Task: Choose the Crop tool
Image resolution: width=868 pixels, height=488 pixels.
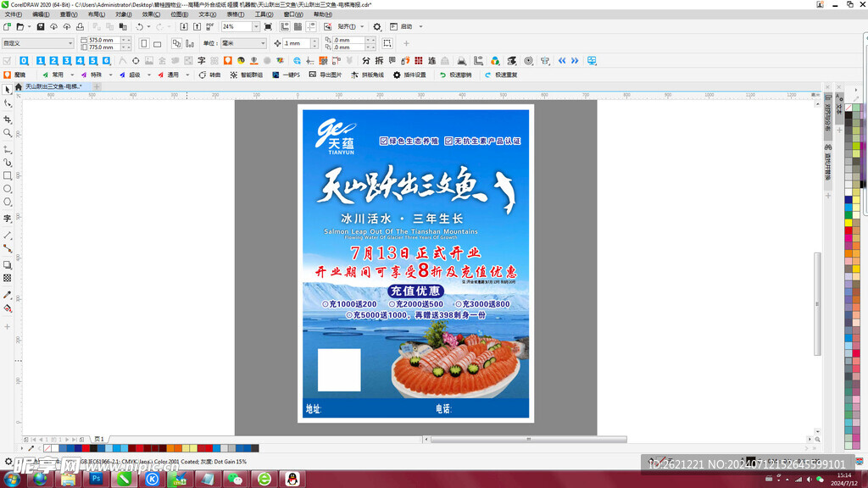Action: pyautogui.click(x=7, y=119)
